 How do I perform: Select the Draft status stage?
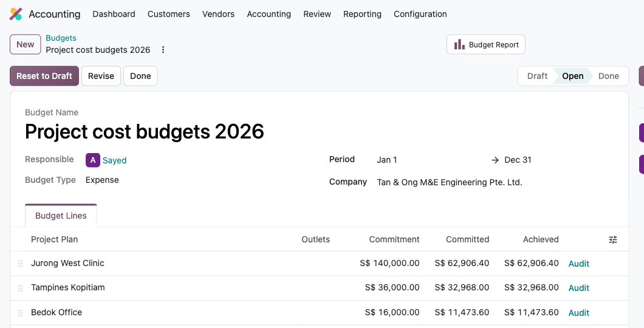pyautogui.click(x=537, y=76)
